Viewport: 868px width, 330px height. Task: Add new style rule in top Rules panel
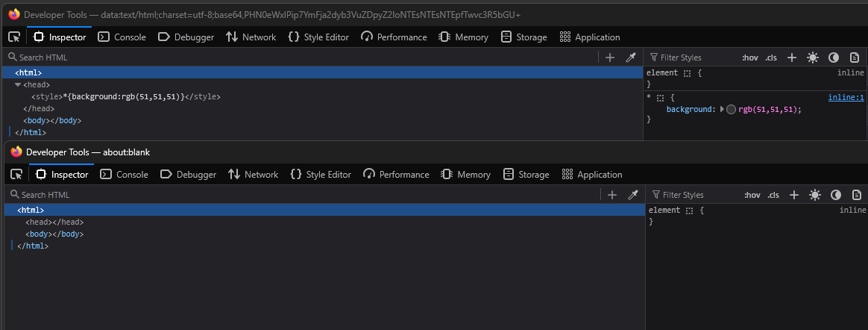pyautogui.click(x=792, y=57)
